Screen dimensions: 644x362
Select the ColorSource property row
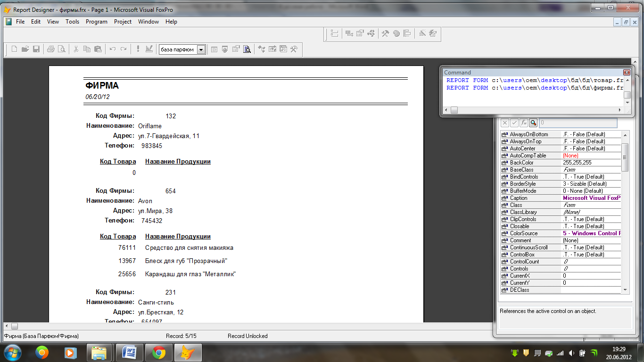[561, 233]
